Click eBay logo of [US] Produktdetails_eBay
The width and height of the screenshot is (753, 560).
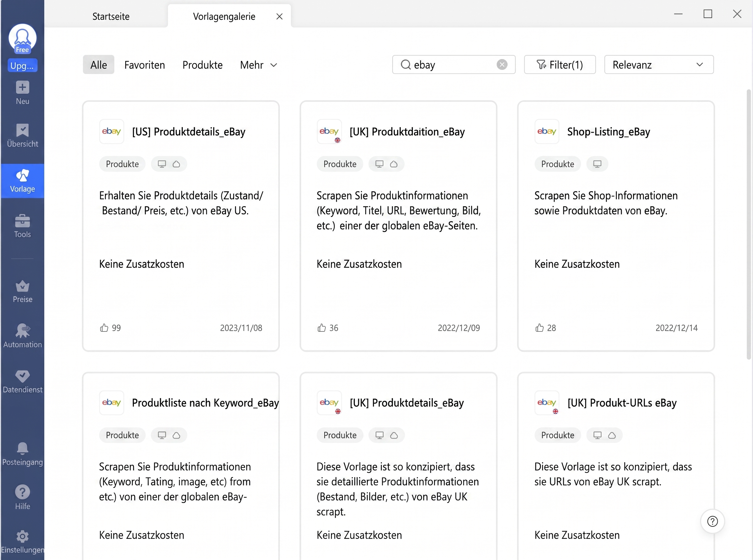pos(112,131)
